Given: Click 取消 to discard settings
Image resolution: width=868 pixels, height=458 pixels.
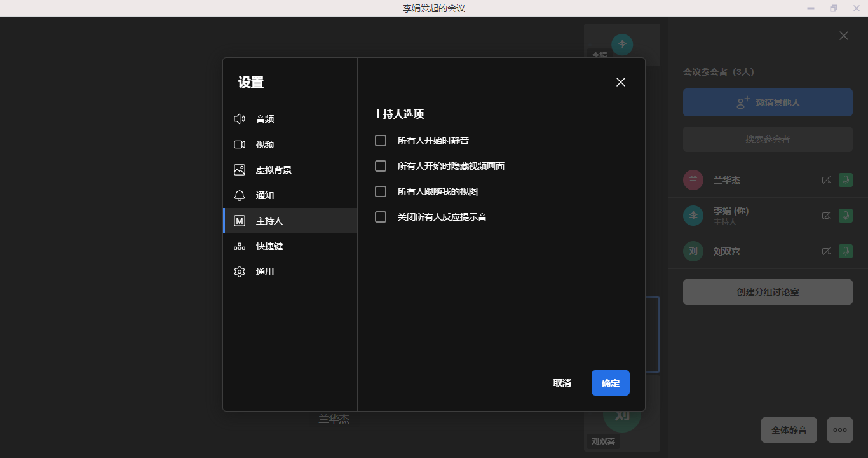Looking at the screenshot, I should tap(562, 383).
